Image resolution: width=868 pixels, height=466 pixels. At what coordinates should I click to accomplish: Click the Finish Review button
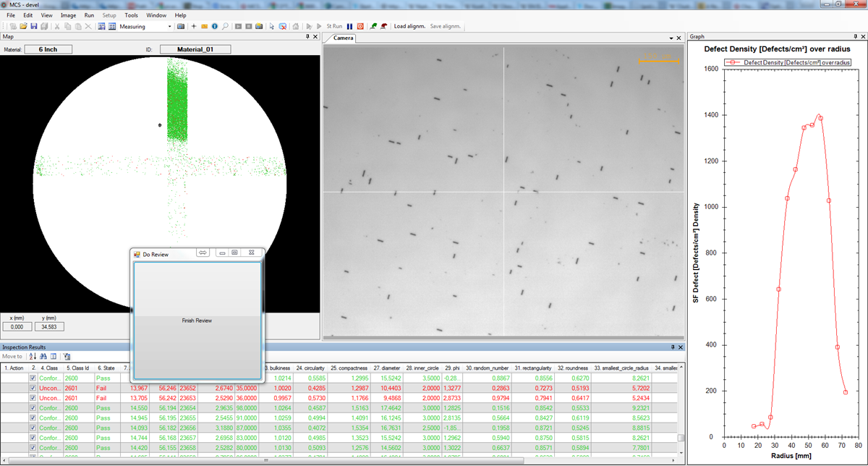point(197,320)
